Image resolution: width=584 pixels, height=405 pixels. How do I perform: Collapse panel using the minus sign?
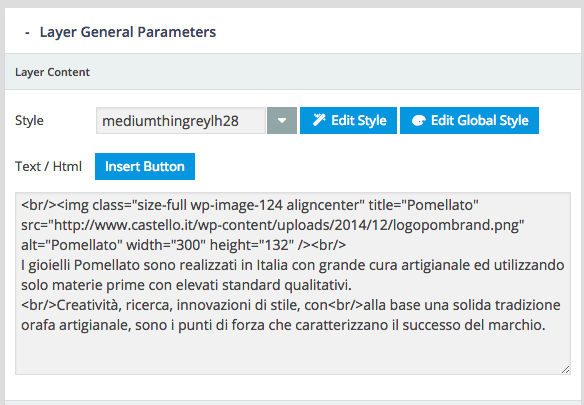pyautogui.click(x=27, y=33)
